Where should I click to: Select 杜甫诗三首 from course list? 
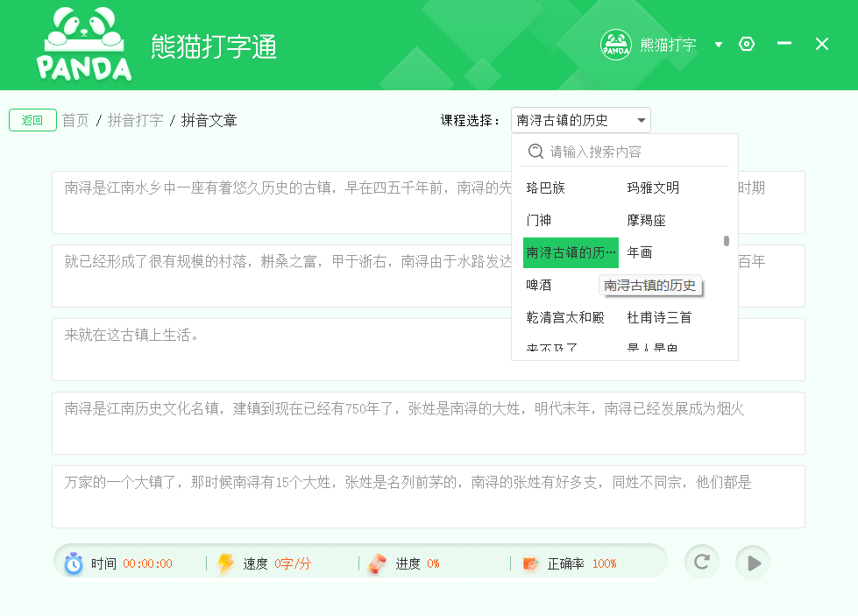(x=659, y=317)
